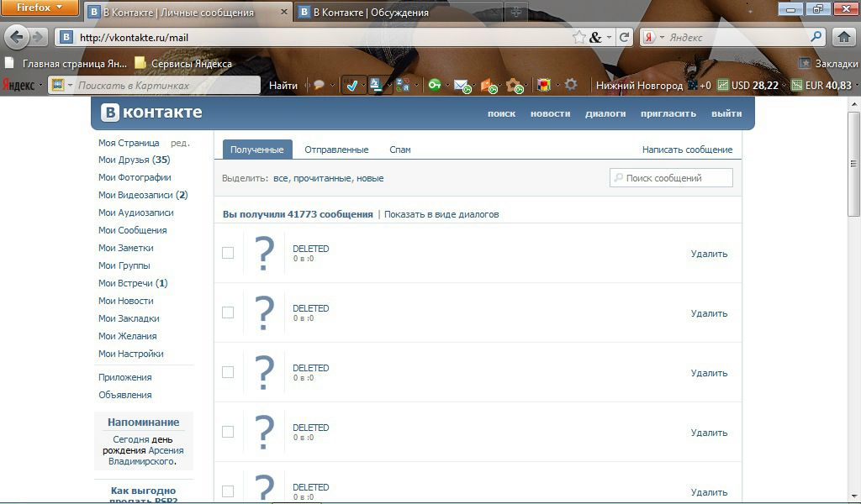Click the Yandex mail envelope icon
861x504 pixels.
461,85
